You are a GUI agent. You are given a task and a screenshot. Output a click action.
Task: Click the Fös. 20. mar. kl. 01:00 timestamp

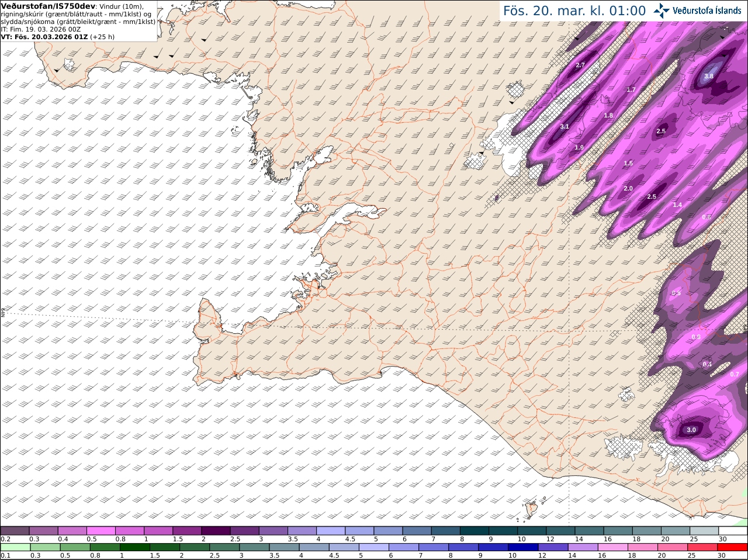[574, 11]
